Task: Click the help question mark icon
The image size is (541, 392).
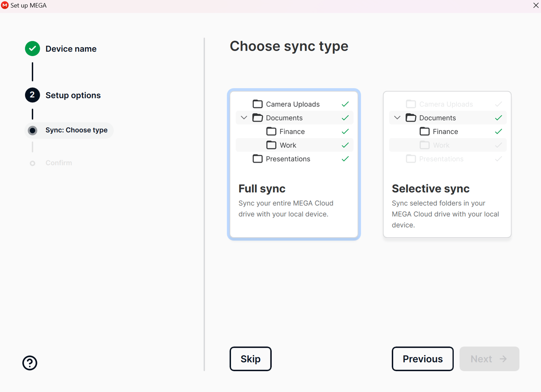Action: click(x=30, y=363)
